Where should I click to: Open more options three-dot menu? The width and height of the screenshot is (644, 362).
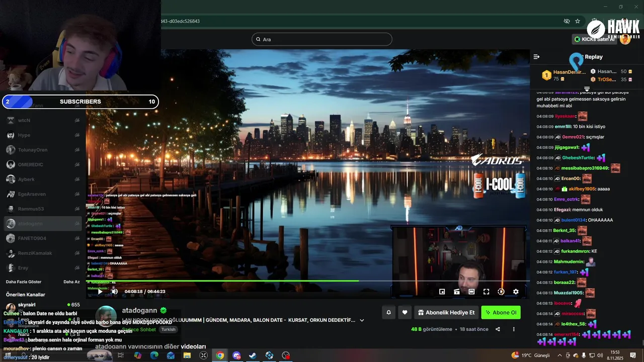tap(514, 329)
